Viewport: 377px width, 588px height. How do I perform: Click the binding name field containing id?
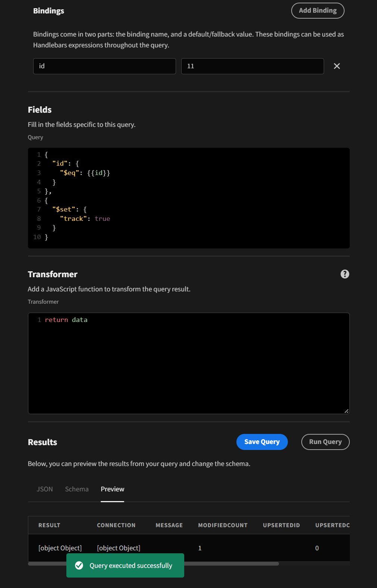104,66
